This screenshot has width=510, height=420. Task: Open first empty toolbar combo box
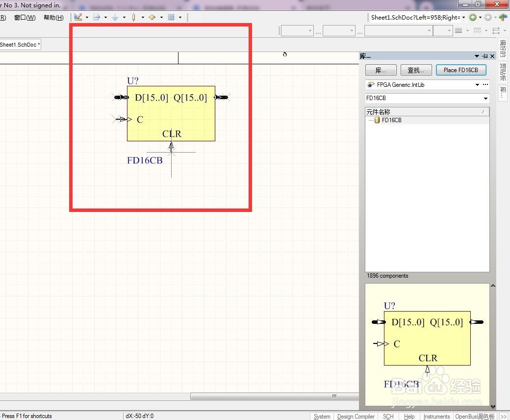(x=297, y=30)
